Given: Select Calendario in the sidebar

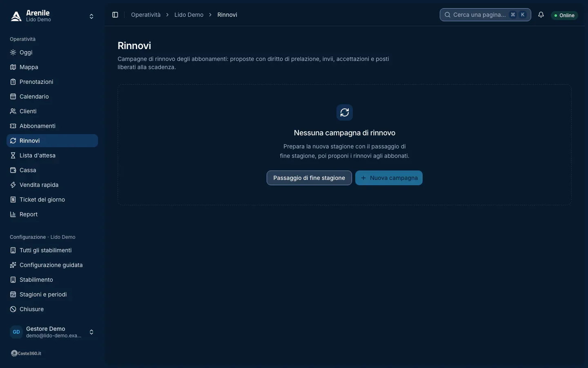Looking at the screenshot, I should click(x=52, y=96).
